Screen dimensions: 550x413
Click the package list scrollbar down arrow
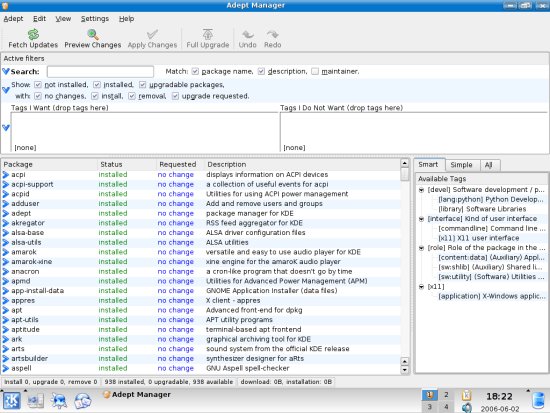tap(404, 369)
